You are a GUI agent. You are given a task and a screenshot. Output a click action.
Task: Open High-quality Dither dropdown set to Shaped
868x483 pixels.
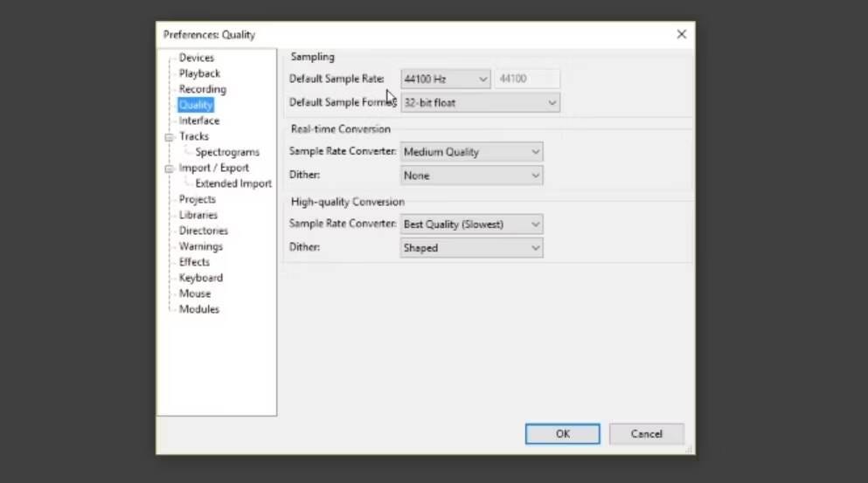[472, 248]
